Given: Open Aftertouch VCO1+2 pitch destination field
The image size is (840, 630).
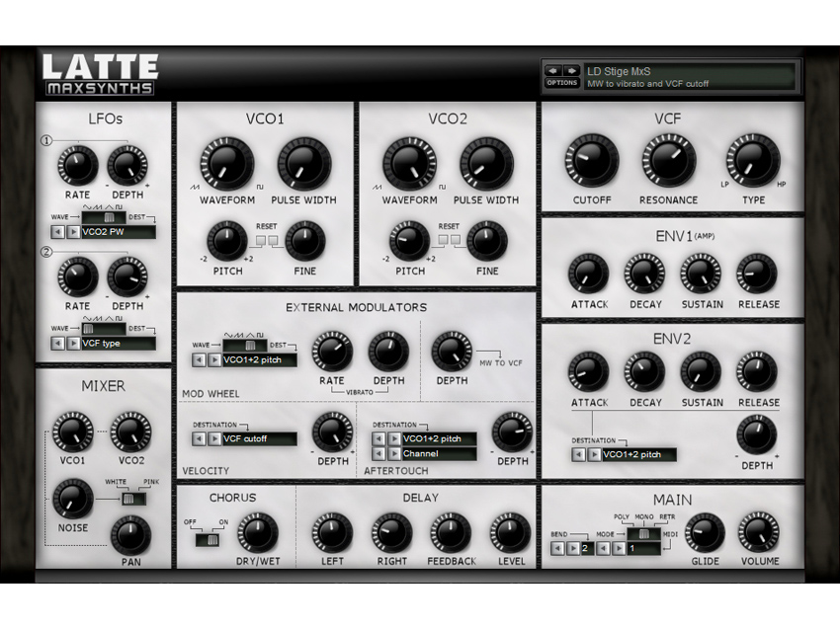Looking at the screenshot, I should tap(440, 438).
